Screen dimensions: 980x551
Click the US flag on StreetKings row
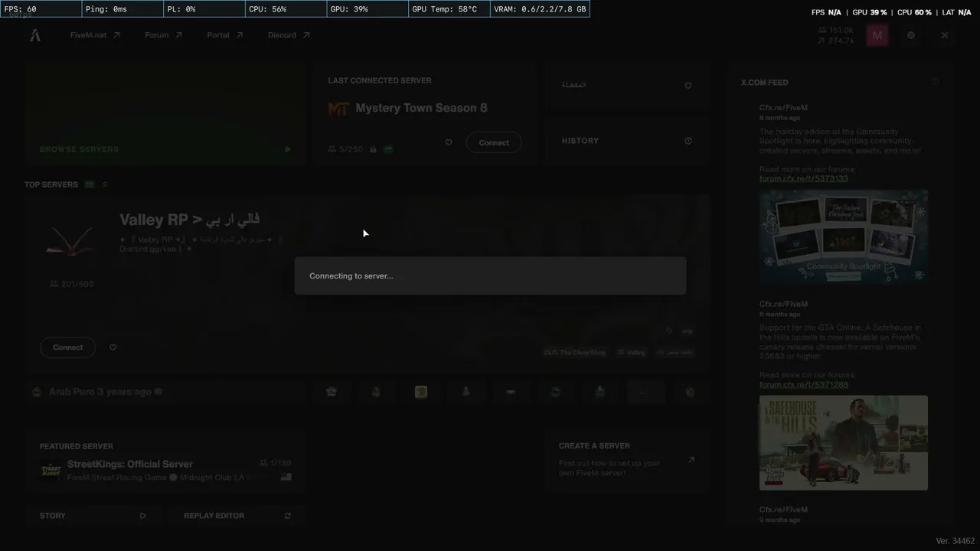pos(286,477)
